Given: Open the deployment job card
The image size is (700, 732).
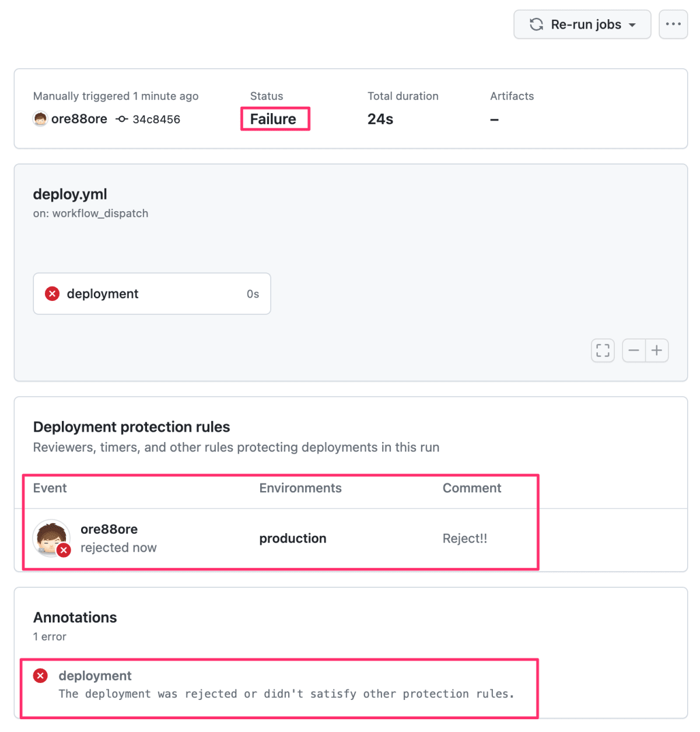Looking at the screenshot, I should coord(152,293).
